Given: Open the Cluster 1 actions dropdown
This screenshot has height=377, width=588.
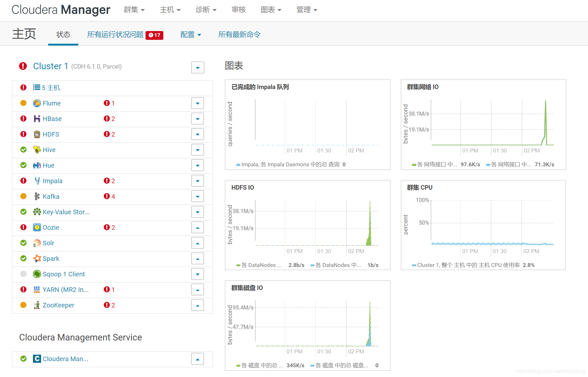Looking at the screenshot, I should tap(198, 68).
